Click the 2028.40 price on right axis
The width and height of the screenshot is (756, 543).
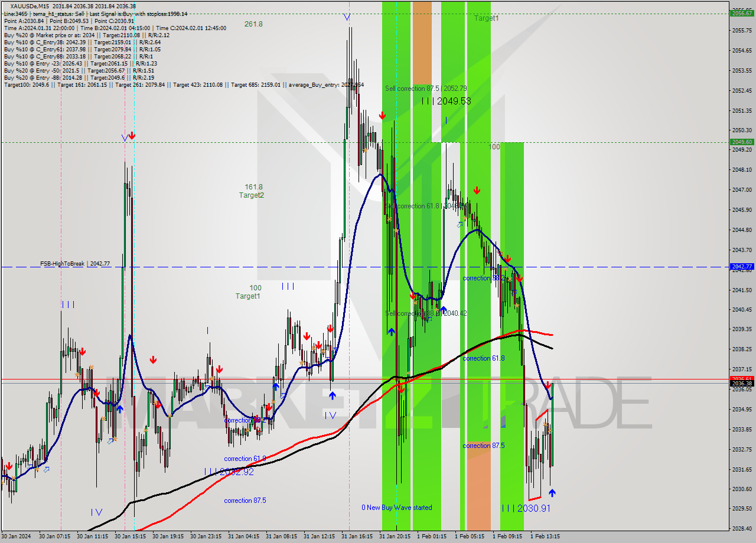click(x=741, y=528)
